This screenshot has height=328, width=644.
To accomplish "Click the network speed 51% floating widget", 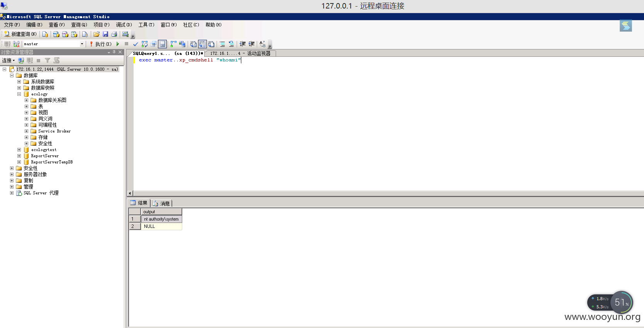I will tap(610, 303).
